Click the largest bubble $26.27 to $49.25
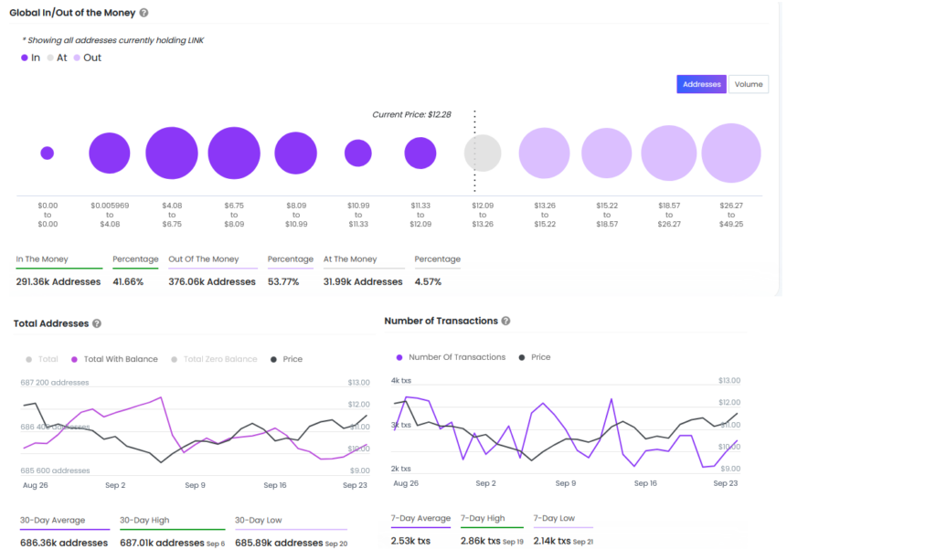This screenshot has width=936, height=560. pyautogui.click(x=731, y=153)
